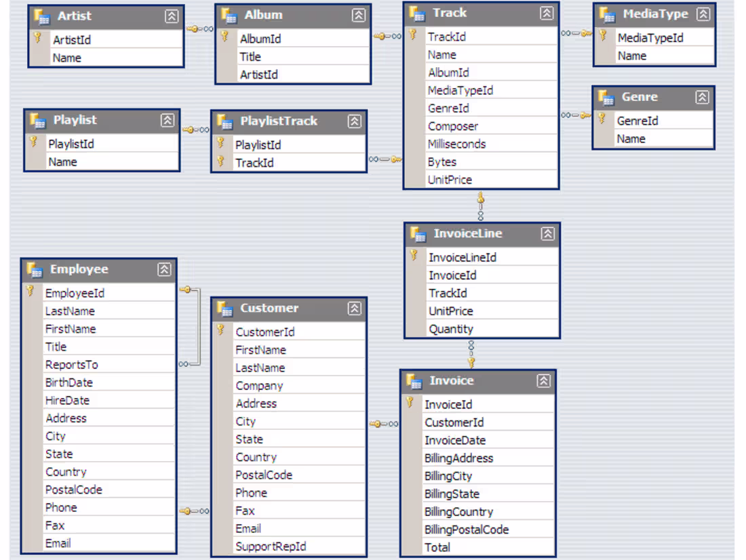
Task: Click the Genre table header icon
Action: [606, 97]
